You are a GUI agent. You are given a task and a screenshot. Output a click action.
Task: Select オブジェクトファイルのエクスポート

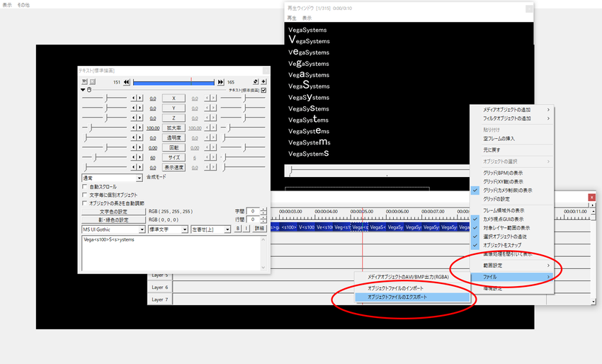click(412, 297)
